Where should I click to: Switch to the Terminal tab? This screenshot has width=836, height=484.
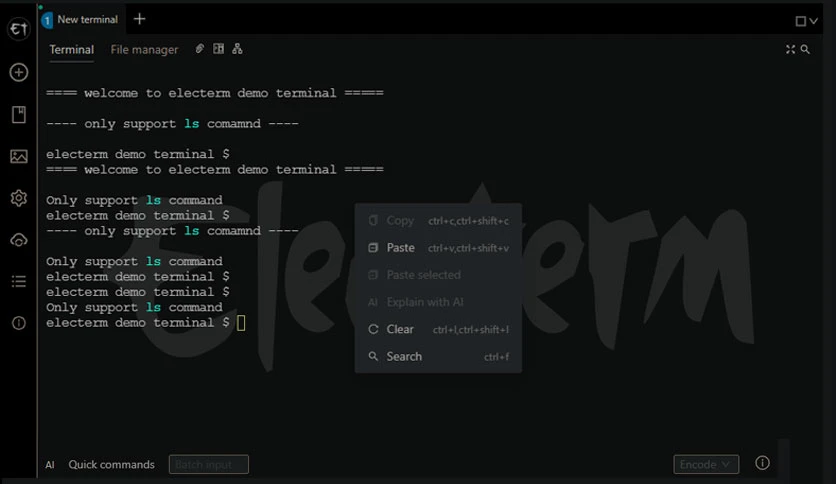point(71,50)
